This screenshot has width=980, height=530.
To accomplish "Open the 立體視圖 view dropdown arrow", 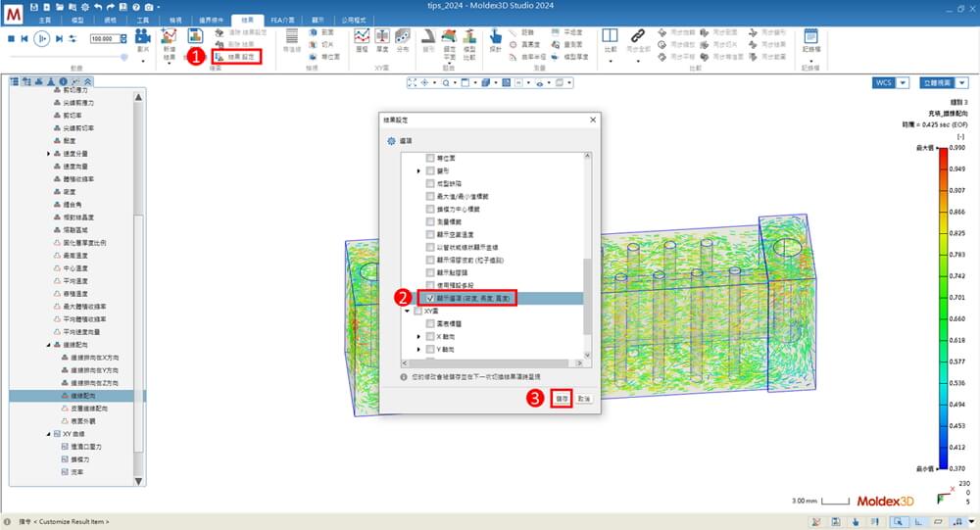I will 963,82.
